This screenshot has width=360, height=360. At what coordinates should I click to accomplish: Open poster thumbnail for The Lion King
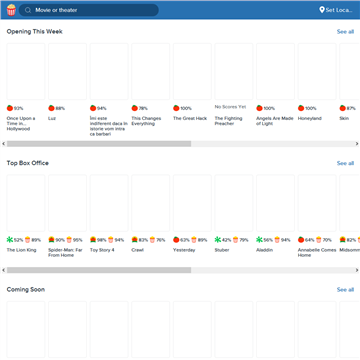[26, 203]
